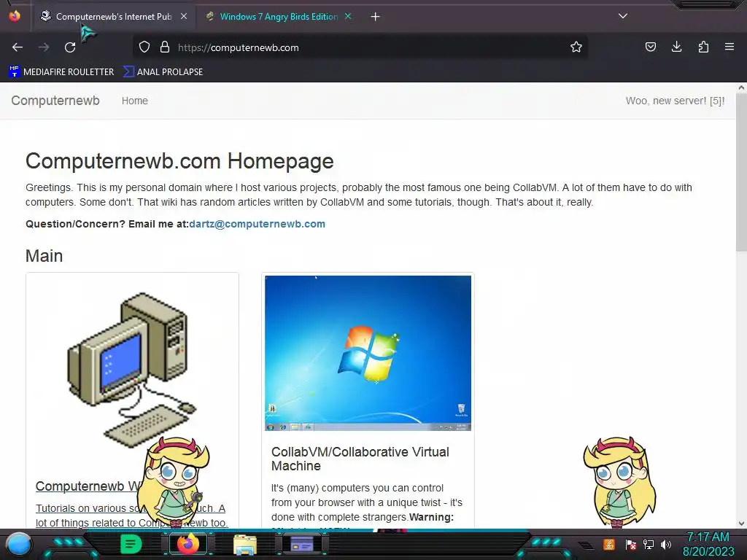Open the Start orb button

coord(18,544)
